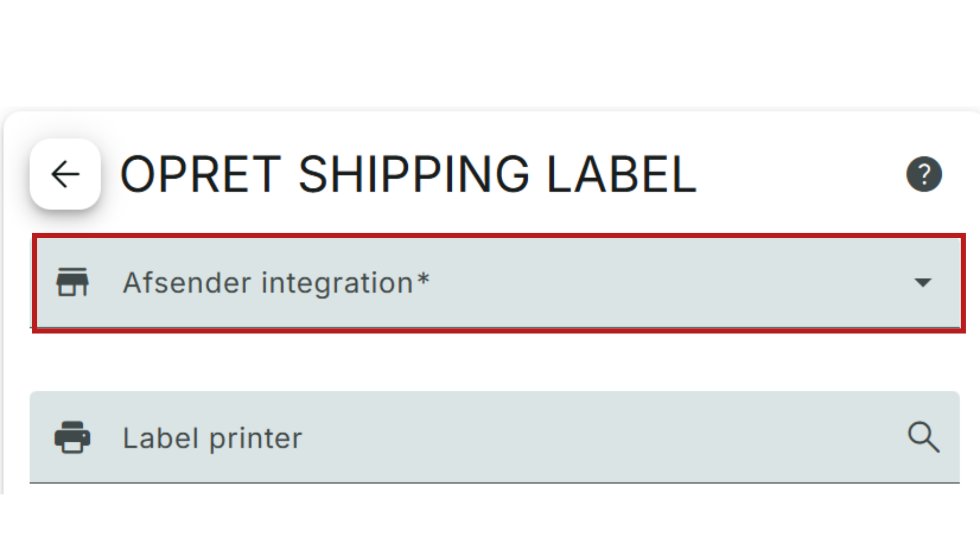980x551 pixels.
Task: Return to previous page via back arrow
Action: [65, 174]
